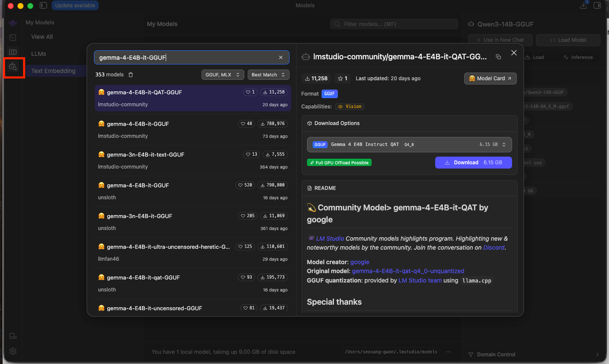Click the three-dot menu beside the models path
The width and height of the screenshot is (609, 364).
[448, 352]
